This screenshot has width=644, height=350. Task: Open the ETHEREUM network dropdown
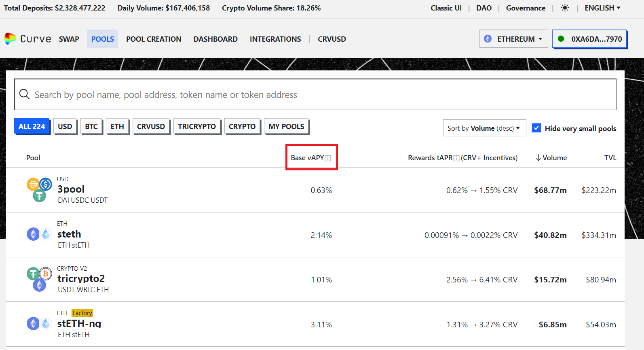pyautogui.click(x=514, y=39)
